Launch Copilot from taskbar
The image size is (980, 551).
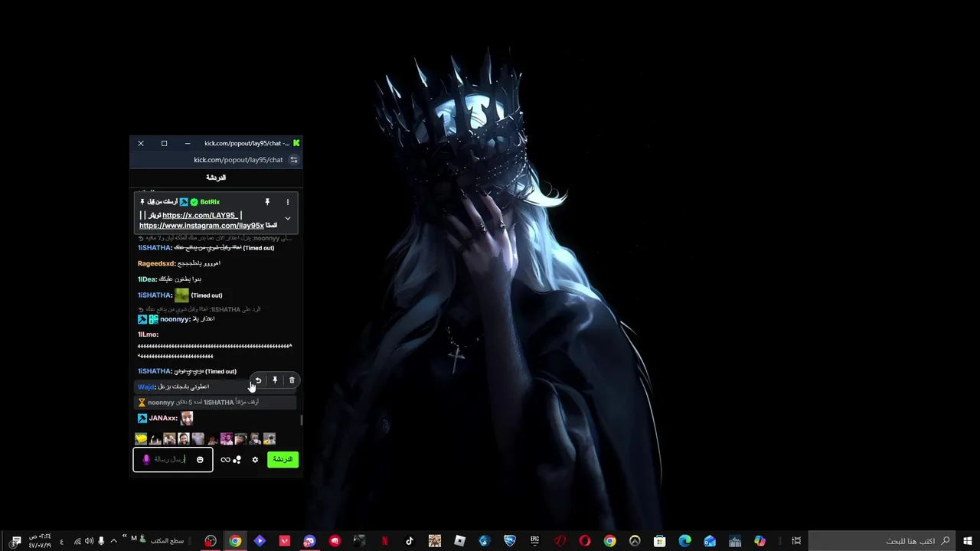click(759, 541)
